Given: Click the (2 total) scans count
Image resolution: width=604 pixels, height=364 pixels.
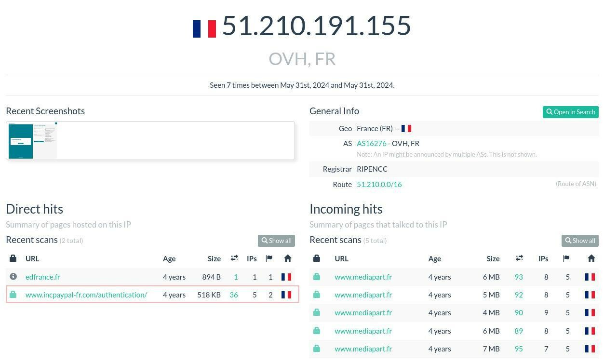Looking at the screenshot, I should 71,240.
